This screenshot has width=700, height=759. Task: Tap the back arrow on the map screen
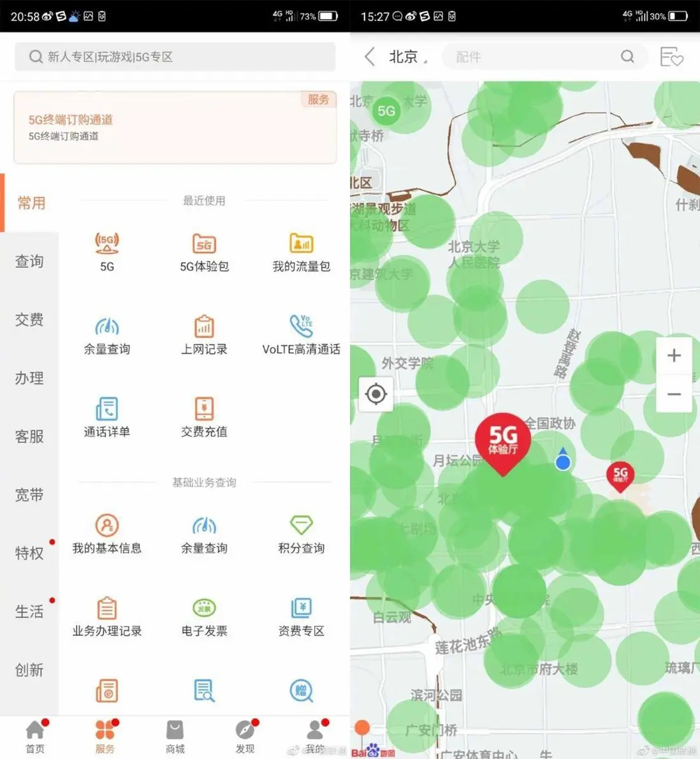(368, 57)
